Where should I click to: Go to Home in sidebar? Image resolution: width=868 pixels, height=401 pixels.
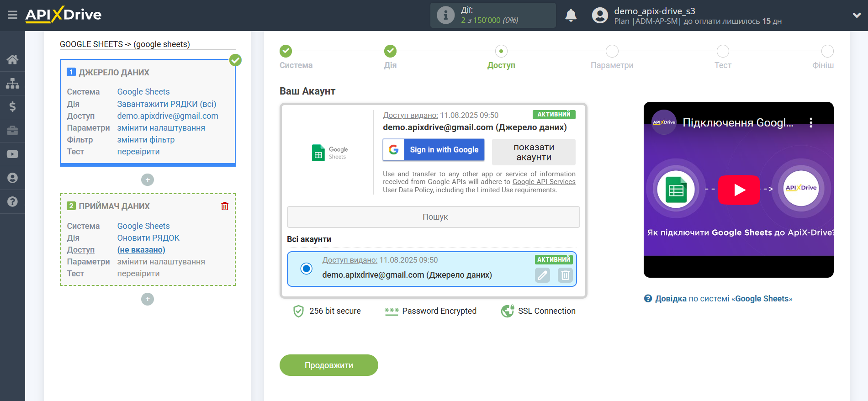[12, 59]
